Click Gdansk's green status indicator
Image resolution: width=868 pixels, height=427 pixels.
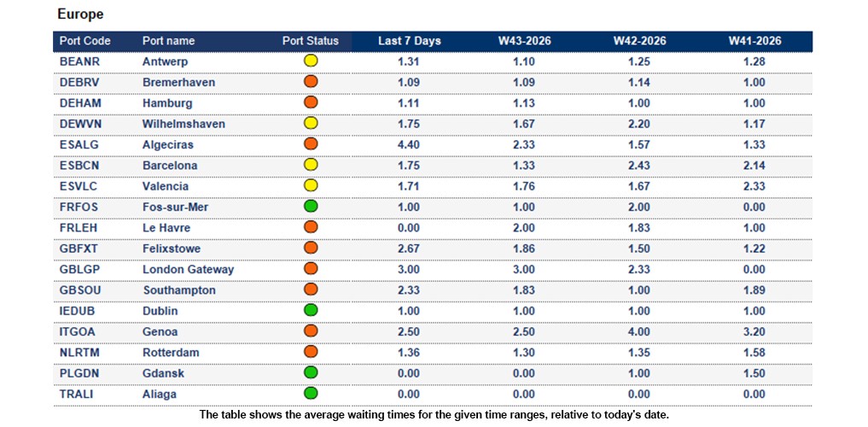(311, 372)
